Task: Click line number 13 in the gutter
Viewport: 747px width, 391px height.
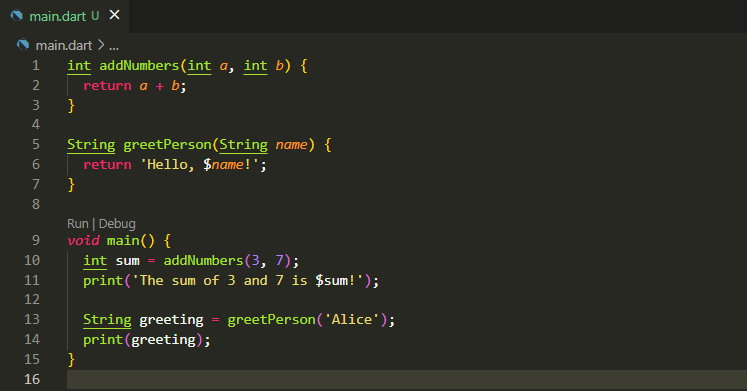Action: (x=32, y=319)
